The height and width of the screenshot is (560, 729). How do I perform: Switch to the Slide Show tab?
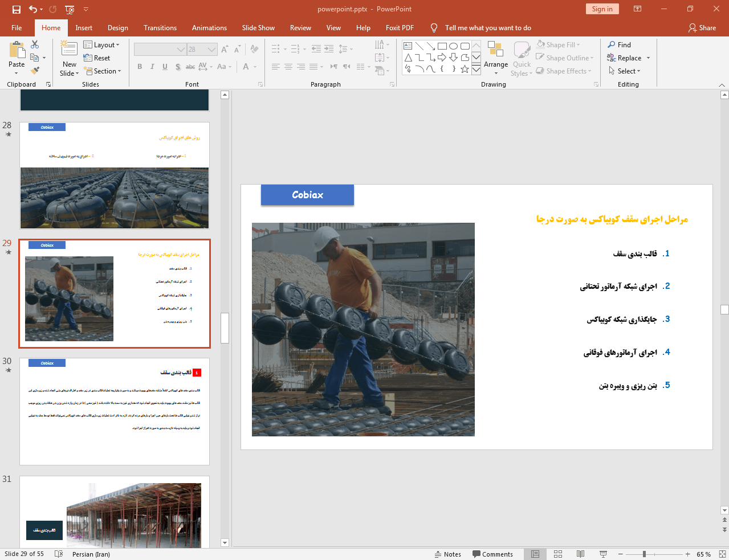coord(258,28)
